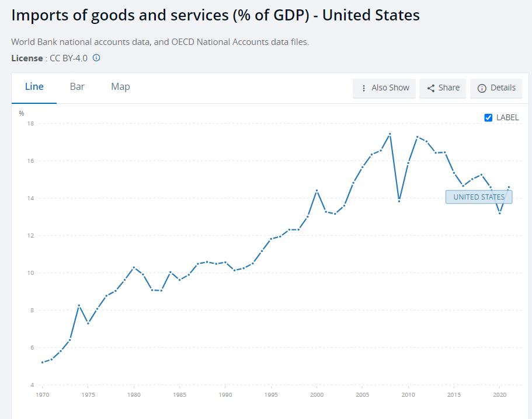
Task: Click the 1970 starting data point
Action: tap(42, 362)
